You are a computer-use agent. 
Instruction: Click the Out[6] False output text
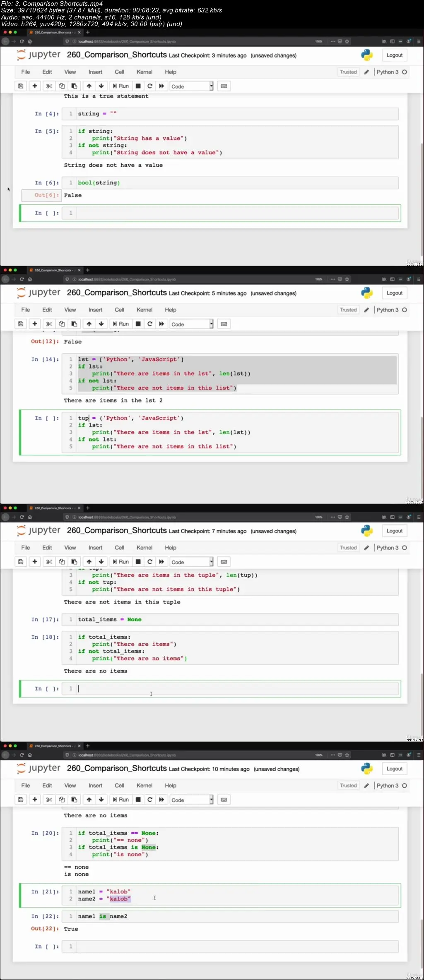click(73, 195)
